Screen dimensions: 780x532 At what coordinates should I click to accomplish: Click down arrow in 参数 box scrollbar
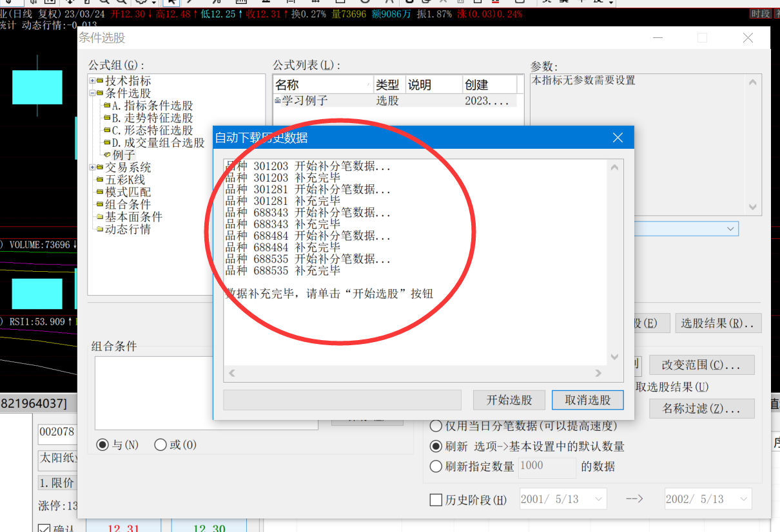click(x=752, y=207)
